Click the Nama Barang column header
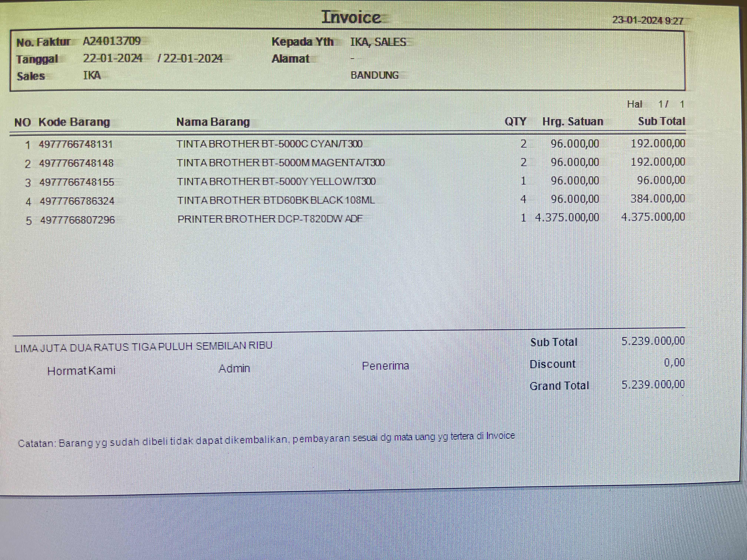747x560 pixels. pos(213,121)
